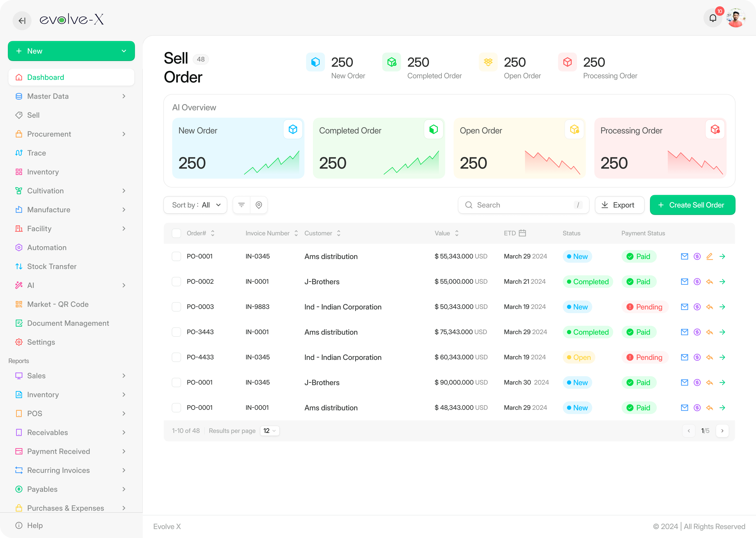The width and height of the screenshot is (756, 538).
Task: Click the green arrow icon for PO-3443 row
Action: (722, 332)
